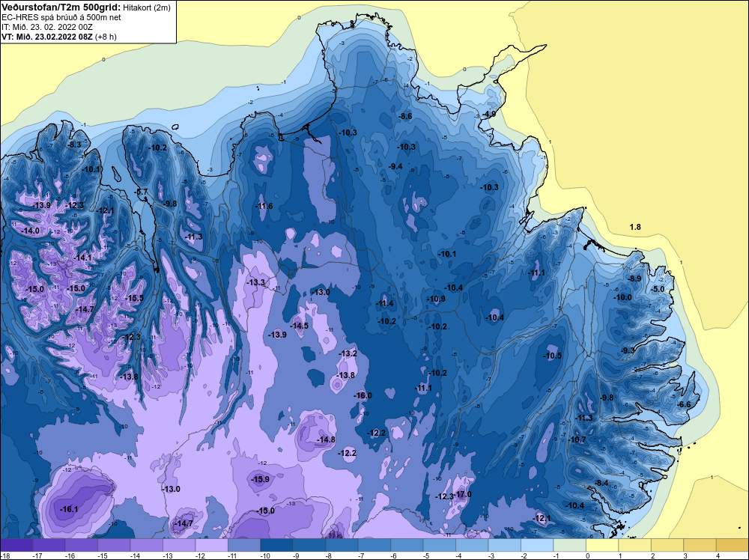The height and width of the screenshot is (560, 749).
Task: Select the -13.2 temperature value
Action: point(348,354)
